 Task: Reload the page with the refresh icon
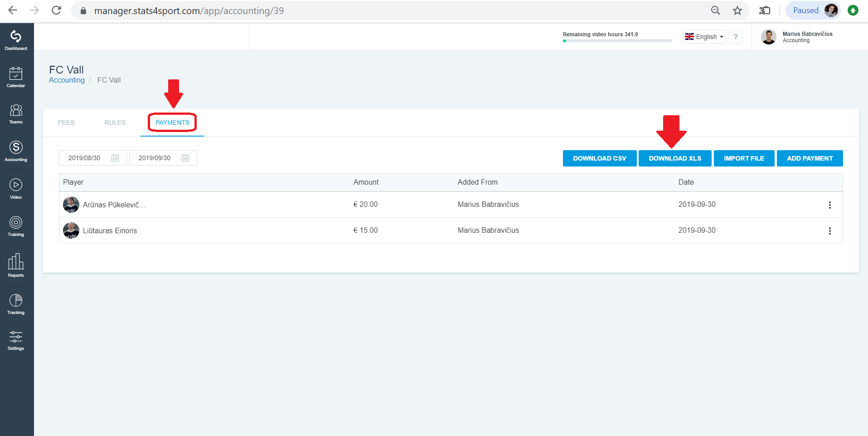click(x=56, y=10)
